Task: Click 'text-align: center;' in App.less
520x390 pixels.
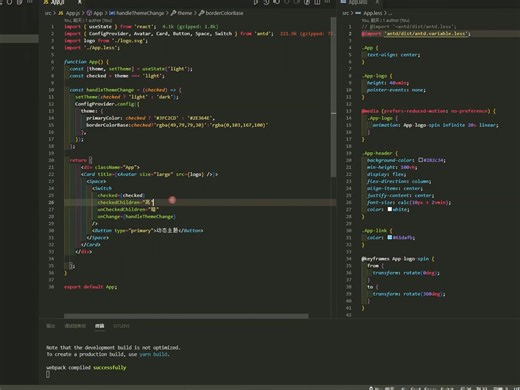Action: click(x=393, y=55)
